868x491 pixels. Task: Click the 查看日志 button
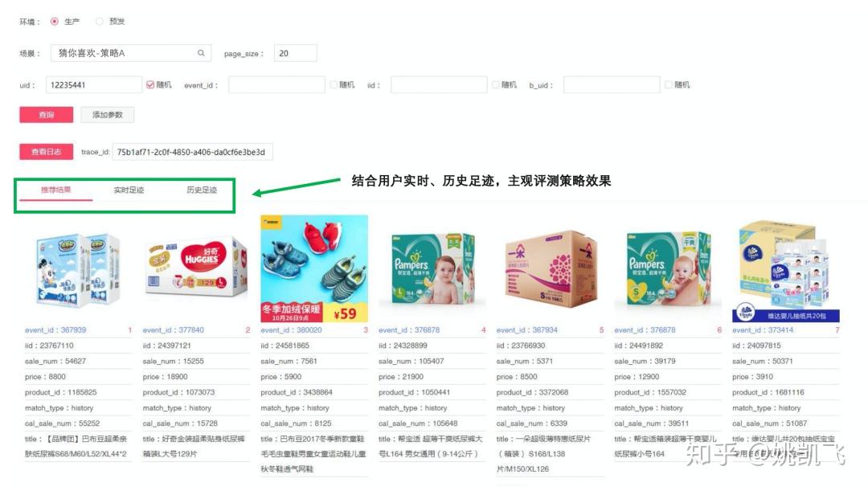click(47, 152)
